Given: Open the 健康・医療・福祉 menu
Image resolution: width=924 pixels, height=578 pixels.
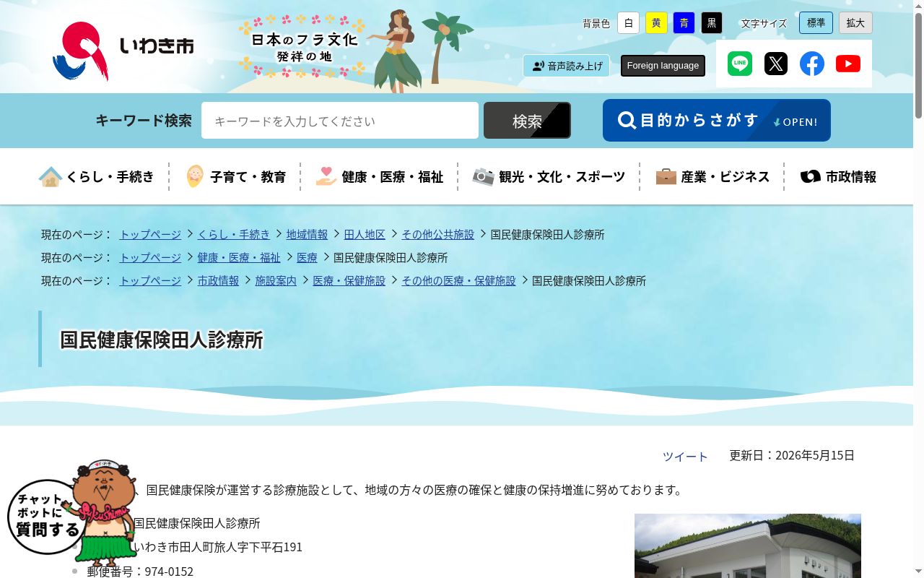Looking at the screenshot, I should pos(379,176).
